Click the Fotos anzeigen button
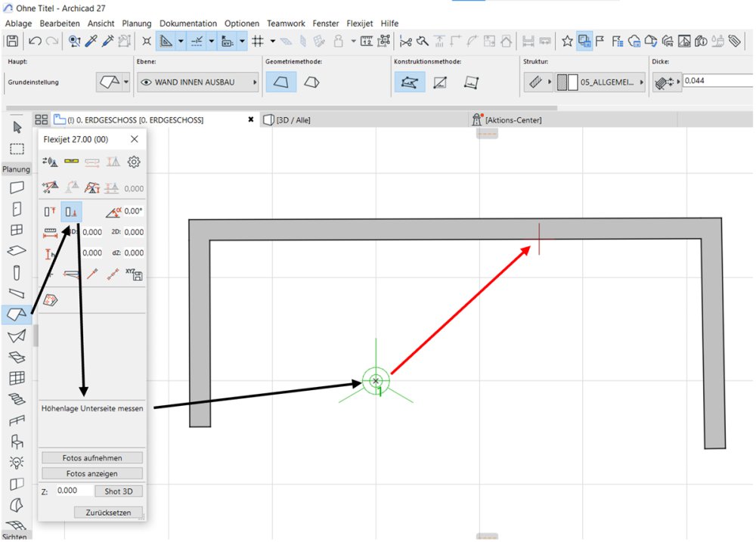This screenshot has height=542, width=756. (x=92, y=473)
